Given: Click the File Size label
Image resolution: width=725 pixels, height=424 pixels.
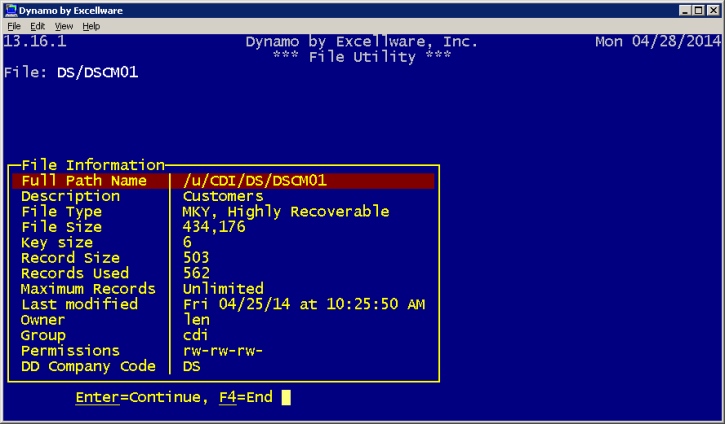Looking at the screenshot, I should tap(61, 227).
